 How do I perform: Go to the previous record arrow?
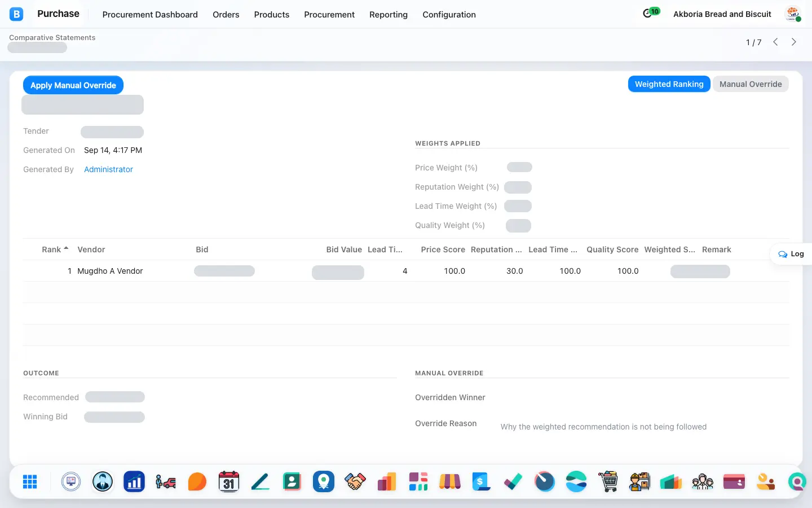tap(775, 42)
